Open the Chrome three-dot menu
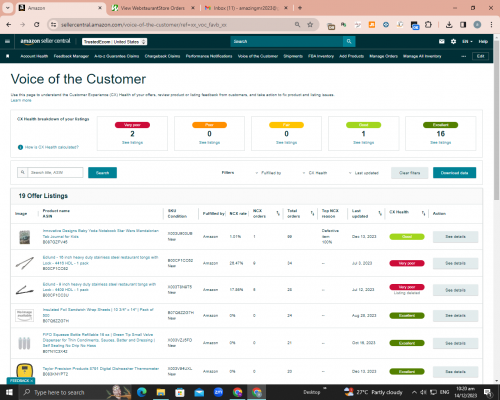The height and width of the screenshot is (400, 500). tap(491, 25)
